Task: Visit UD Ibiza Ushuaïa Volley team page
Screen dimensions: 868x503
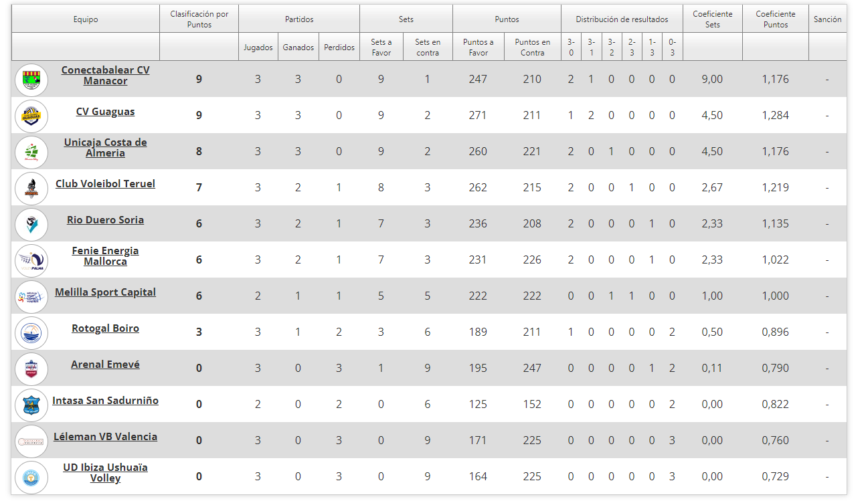Action: point(106,473)
